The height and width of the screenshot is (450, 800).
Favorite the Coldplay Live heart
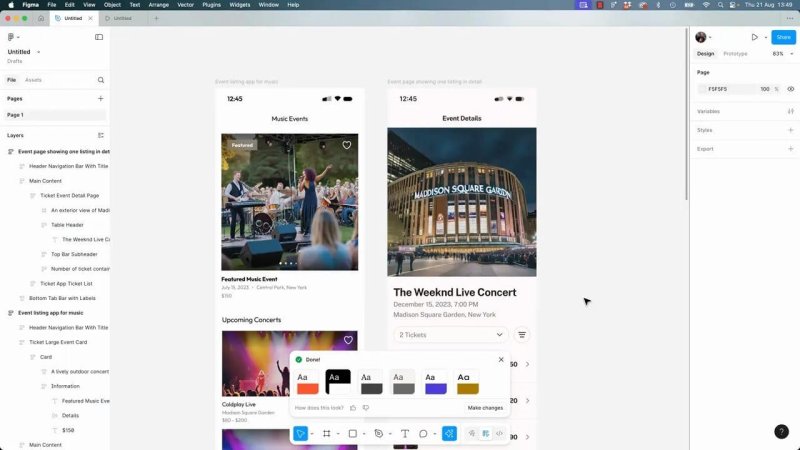click(x=348, y=340)
